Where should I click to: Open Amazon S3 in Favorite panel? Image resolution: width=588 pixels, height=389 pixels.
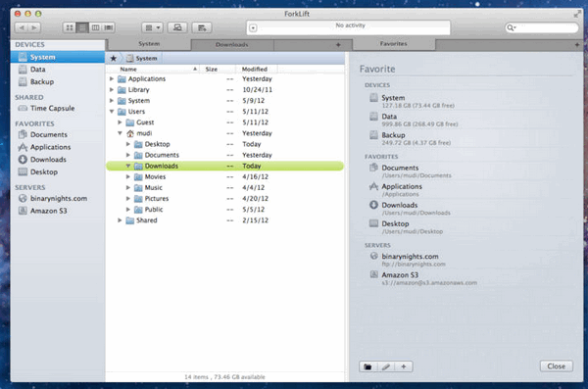423,278
